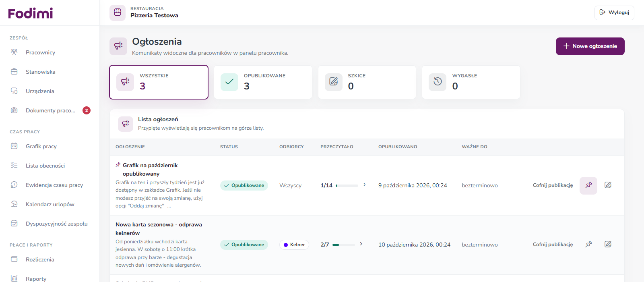Filter by Opublikowane announcements card
644x282 pixels.
tap(263, 82)
